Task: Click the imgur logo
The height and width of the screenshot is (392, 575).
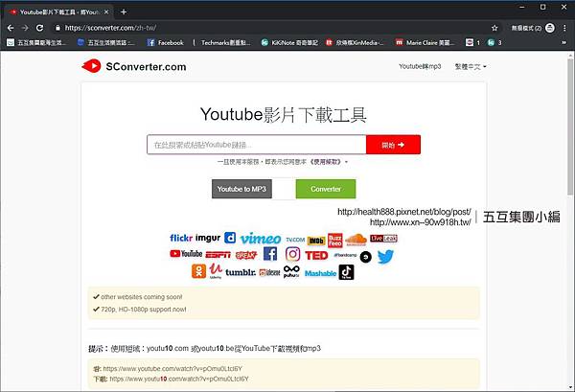Action: pos(208,238)
